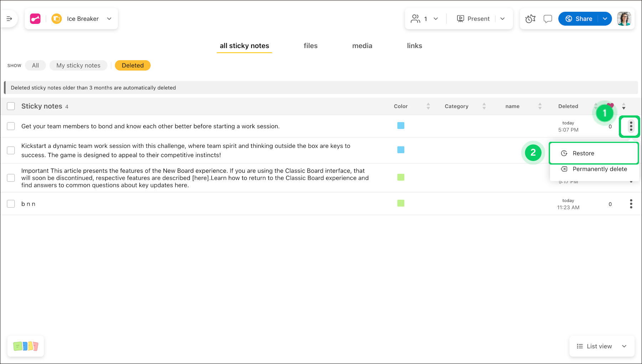Sort by the Category column header

coord(456,106)
